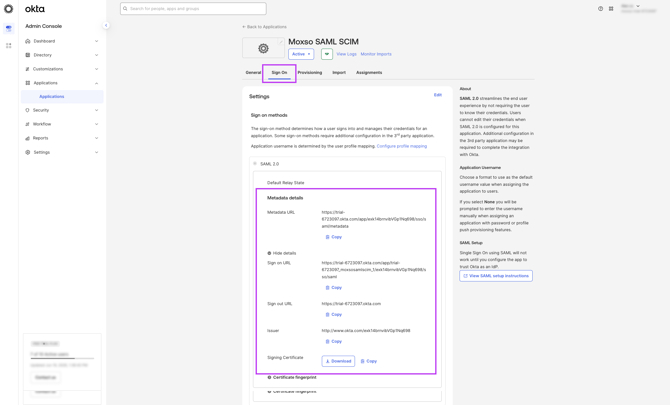Click the Metadata details heading

(x=285, y=198)
